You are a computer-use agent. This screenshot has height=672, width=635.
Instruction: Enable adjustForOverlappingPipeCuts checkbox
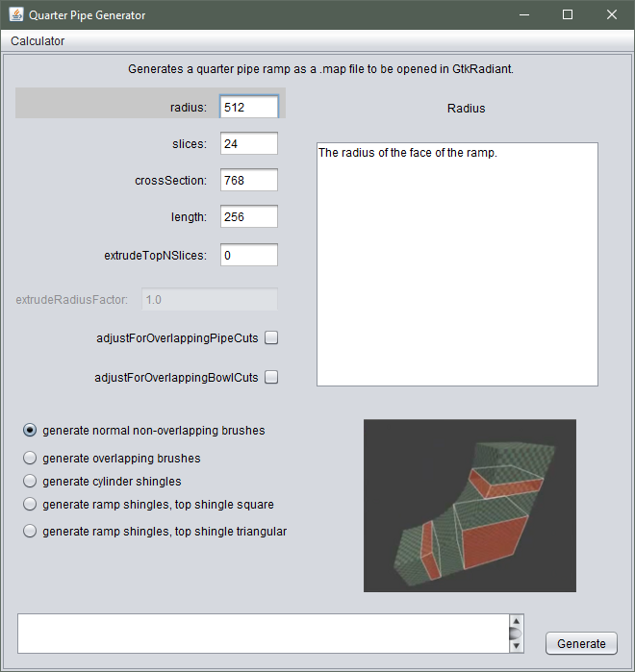(x=271, y=338)
